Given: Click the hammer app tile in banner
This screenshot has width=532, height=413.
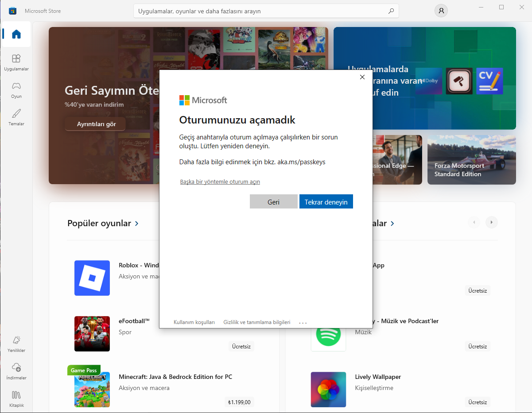Looking at the screenshot, I should (x=459, y=81).
